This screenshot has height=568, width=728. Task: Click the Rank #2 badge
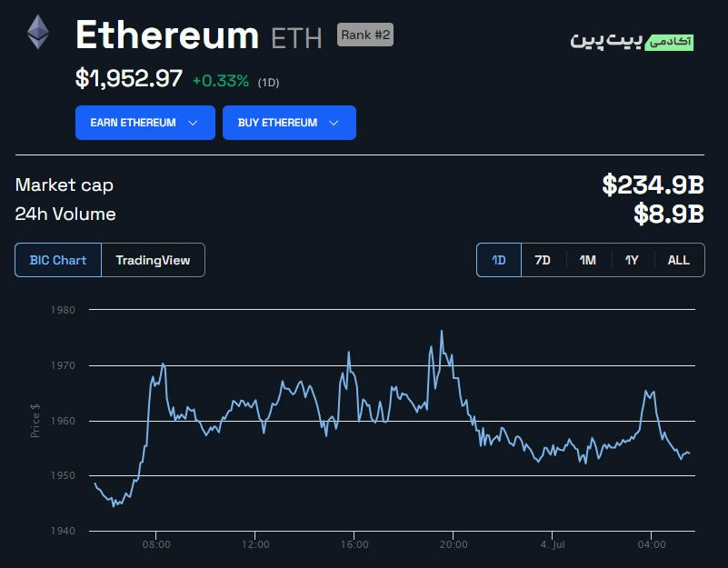[x=365, y=35]
